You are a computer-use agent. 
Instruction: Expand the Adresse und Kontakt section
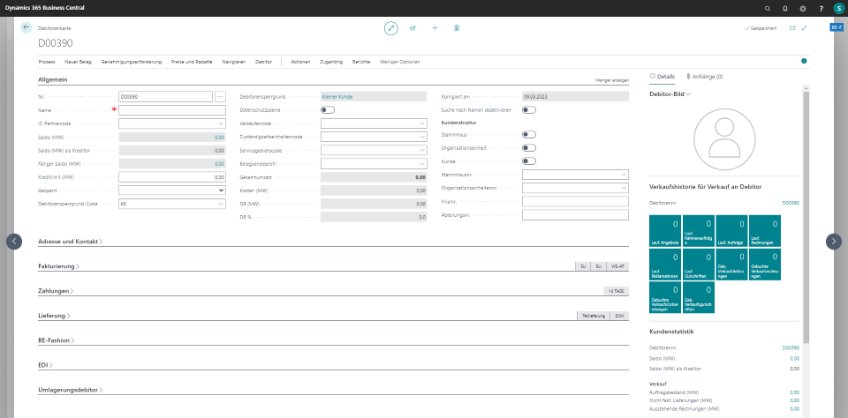[x=70, y=242]
